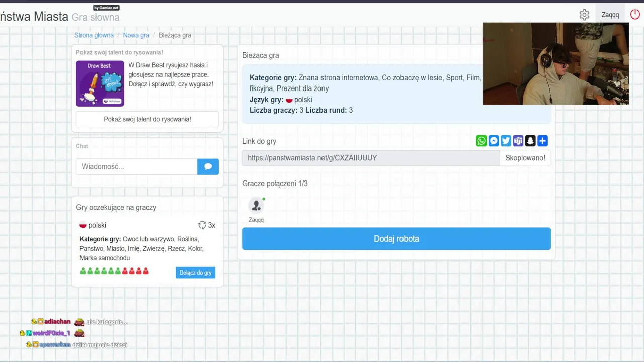
Task: Click adiachan chat overlay message
Action: click(79, 322)
